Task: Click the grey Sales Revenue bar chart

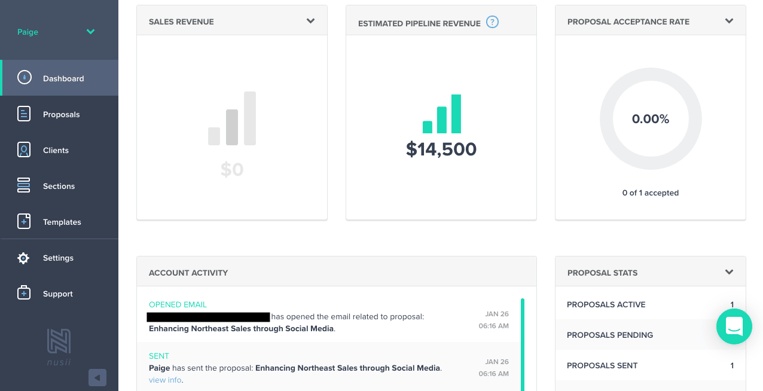Action: 232,118
